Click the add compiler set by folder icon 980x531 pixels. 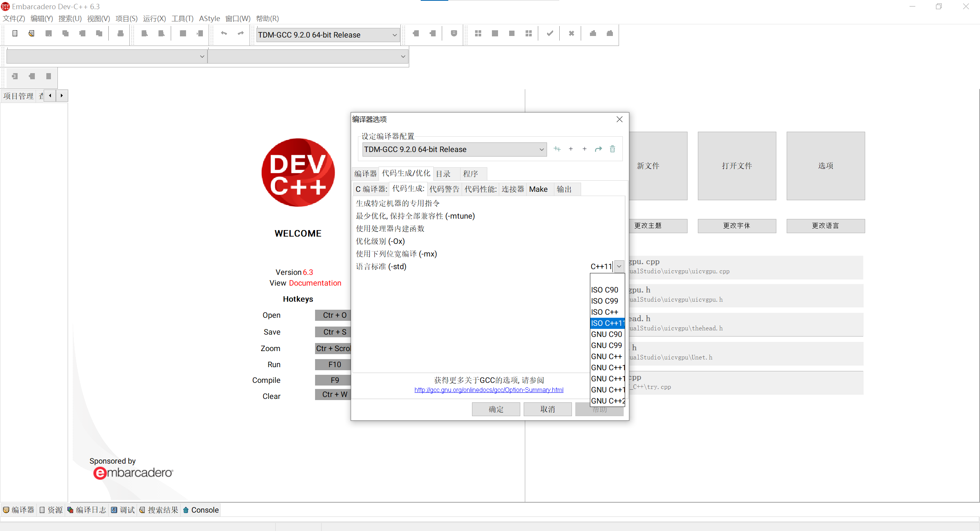point(557,149)
